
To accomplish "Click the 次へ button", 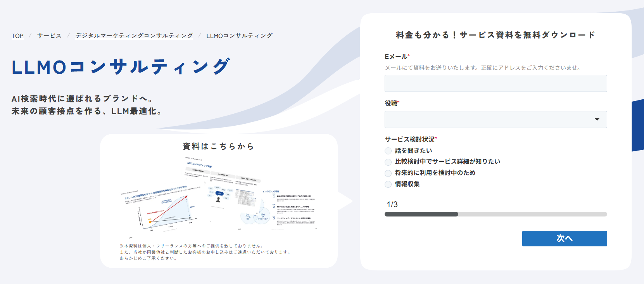I will coord(565,239).
